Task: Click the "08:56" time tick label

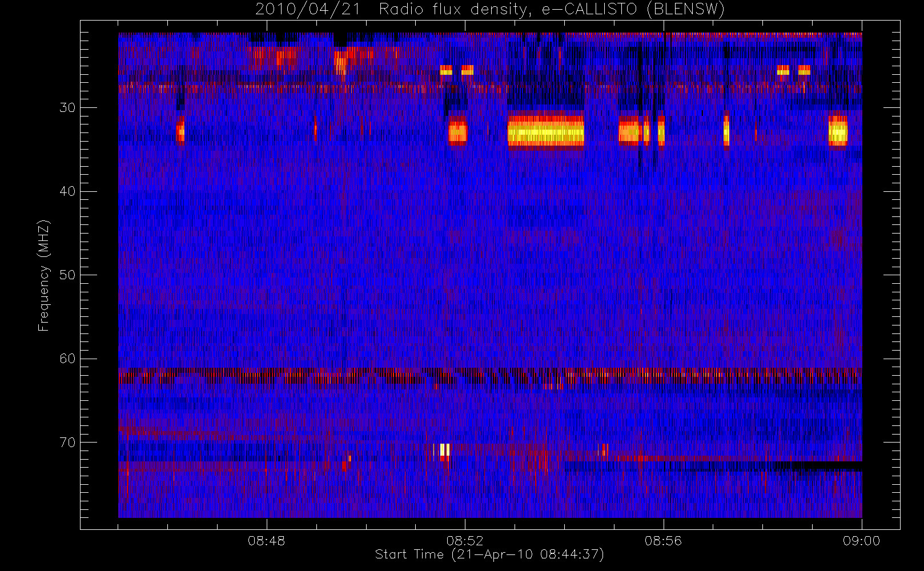Action: [663, 541]
